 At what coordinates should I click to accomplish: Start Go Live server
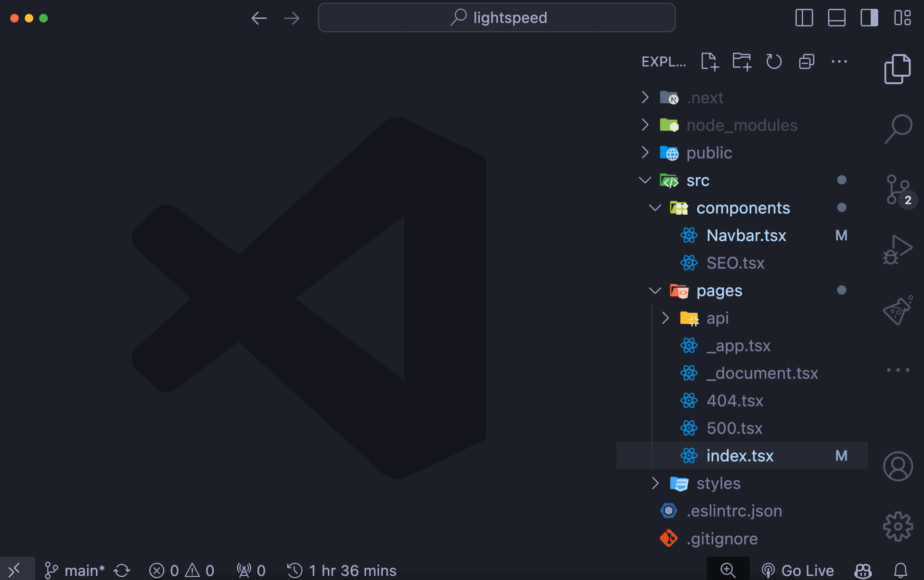click(797, 570)
